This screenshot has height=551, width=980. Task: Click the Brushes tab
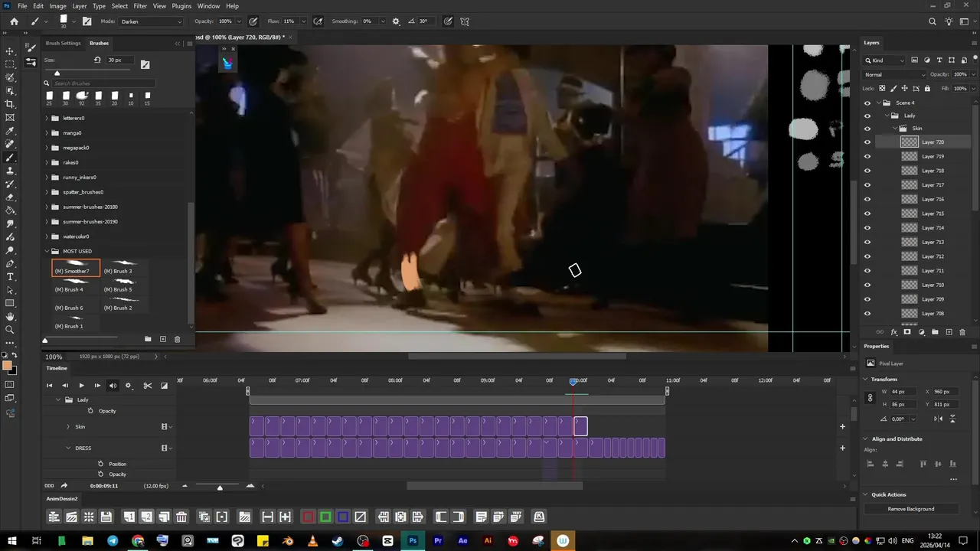pyautogui.click(x=99, y=43)
